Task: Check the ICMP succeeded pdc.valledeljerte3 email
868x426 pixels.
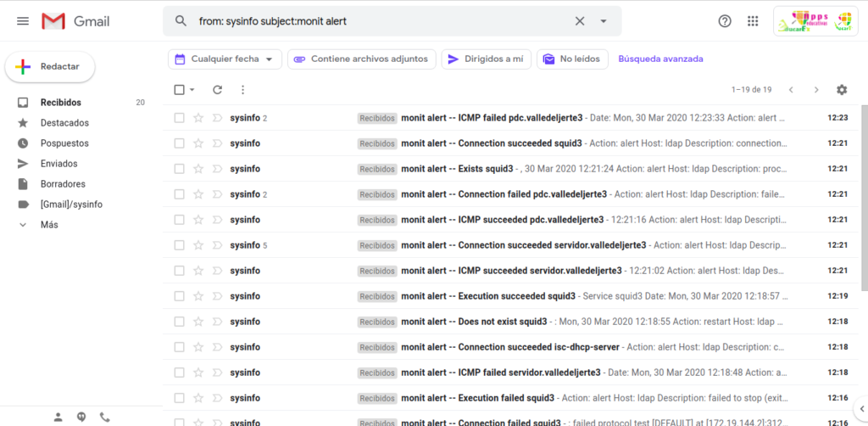Action: (x=180, y=220)
